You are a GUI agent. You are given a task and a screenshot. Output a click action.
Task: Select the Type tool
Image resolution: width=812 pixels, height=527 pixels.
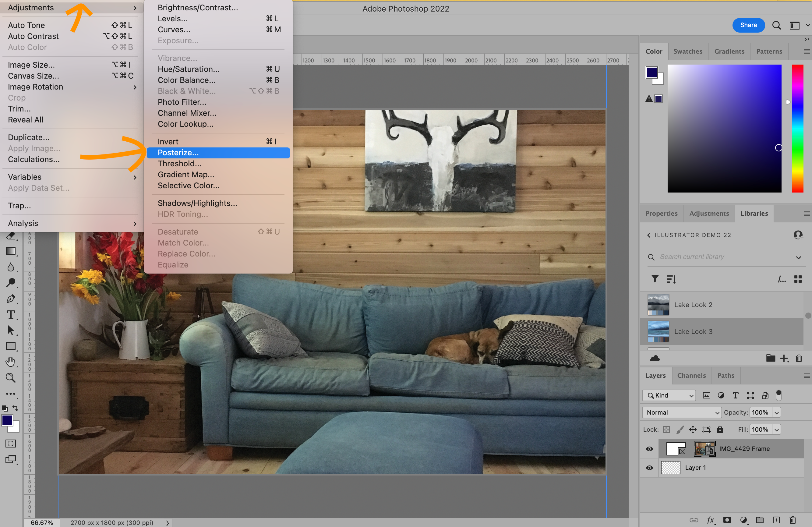(x=11, y=314)
